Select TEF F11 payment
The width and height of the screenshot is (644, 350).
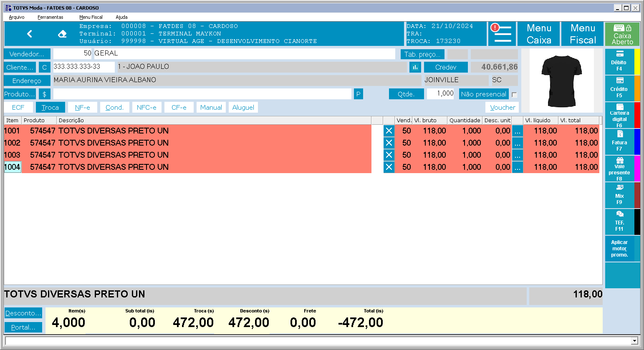coord(619,222)
